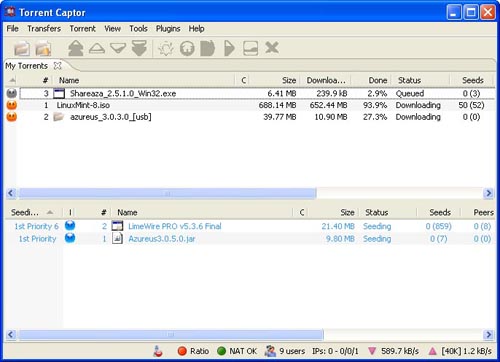Click the round Host toolbar icon
Viewport: 500px width, 362px height.
[x=187, y=48]
